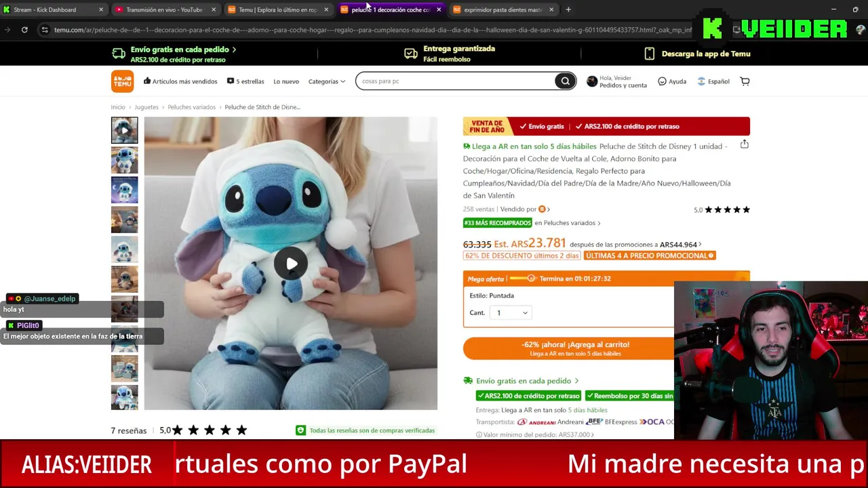Screen dimensions: 868x488
Task: Click ÚLTIMAS 4 A PRECIO PROMOCIONAL badge
Action: tap(650, 256)
